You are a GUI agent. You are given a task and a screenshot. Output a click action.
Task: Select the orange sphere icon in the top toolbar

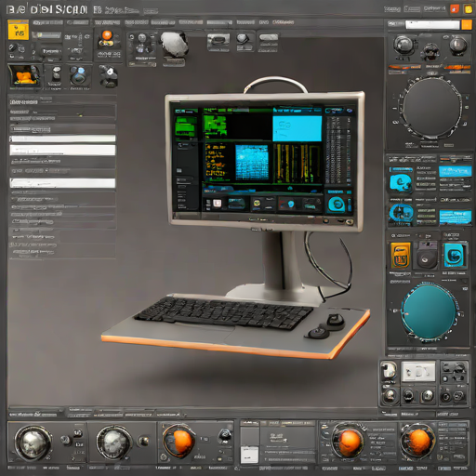107,35
